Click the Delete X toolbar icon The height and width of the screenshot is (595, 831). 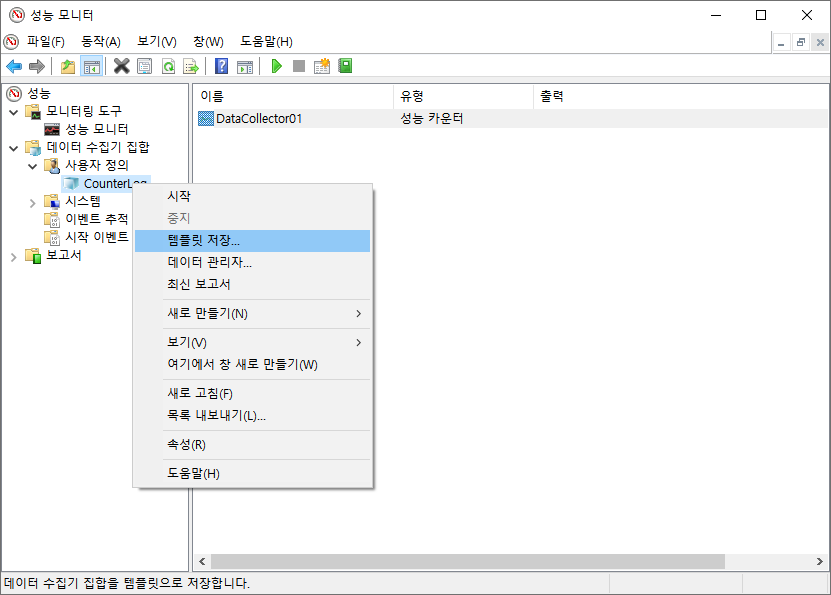[x=122, y=66]
